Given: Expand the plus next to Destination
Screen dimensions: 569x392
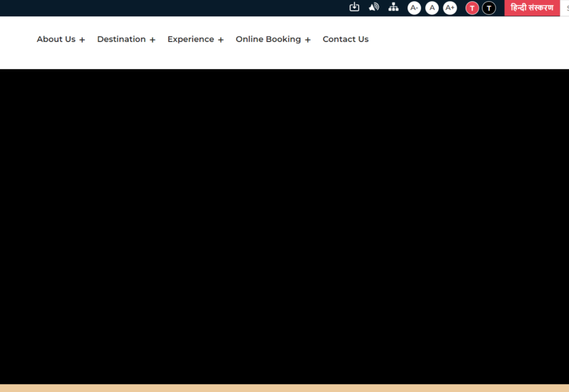Looking at the screenshot, I should pos(152,40).
